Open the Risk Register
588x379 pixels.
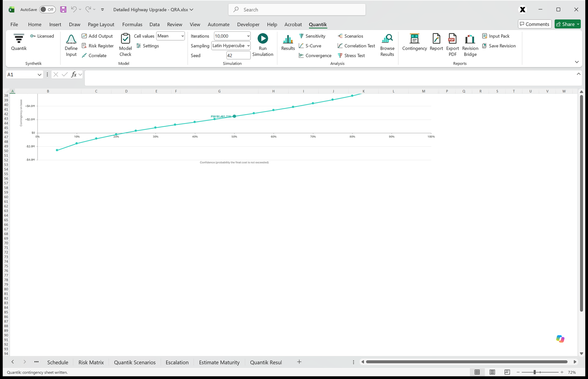[x=97, y=46]
